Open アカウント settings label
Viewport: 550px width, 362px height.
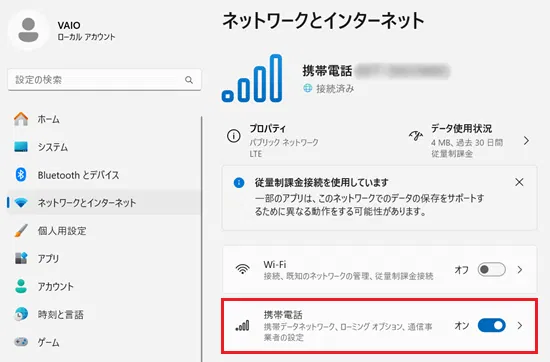[56, 287]
